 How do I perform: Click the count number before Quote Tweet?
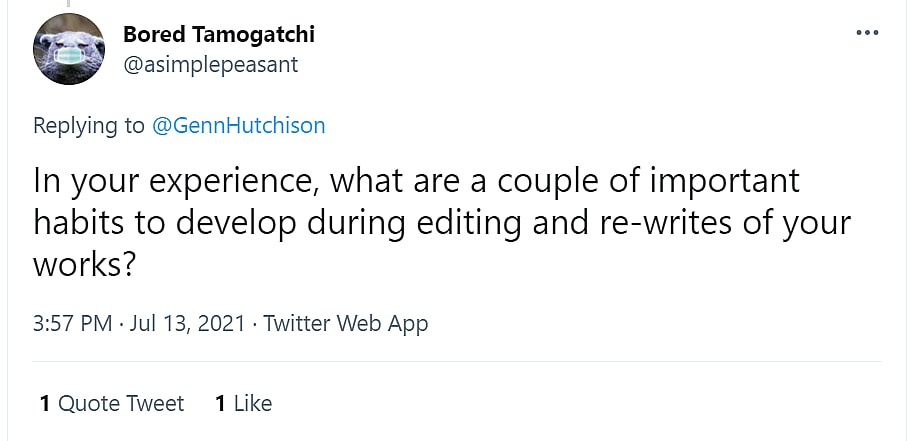pyautogui.click(x=45, y=403)
